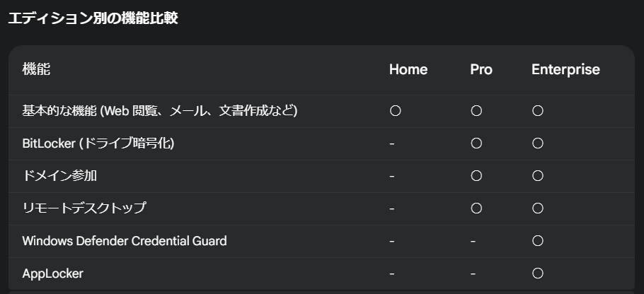Click Windows Defender Credential Guard label
The image size is (644, 294).
125,241
